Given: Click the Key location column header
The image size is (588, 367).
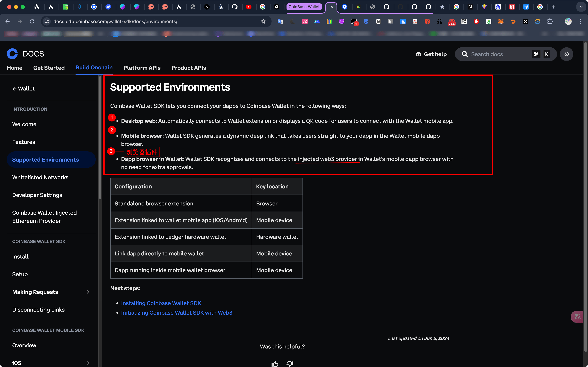Looking at the screenshot, I should (x=277, y=186).
